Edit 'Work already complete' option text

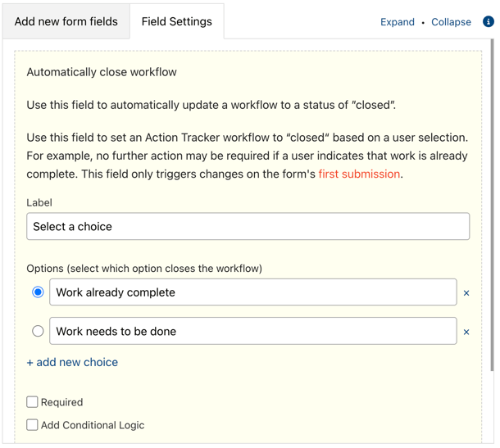(x=253, y=292)
